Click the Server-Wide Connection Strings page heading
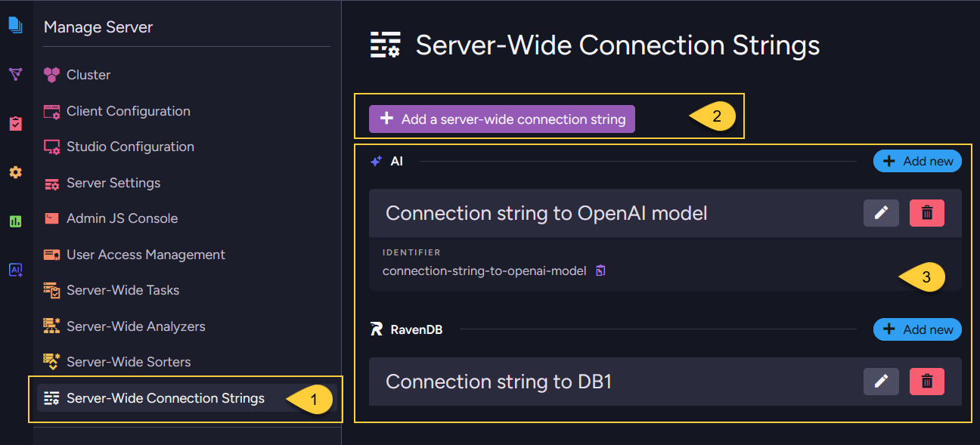Screen dimensions: 980x445 point(618,45)
